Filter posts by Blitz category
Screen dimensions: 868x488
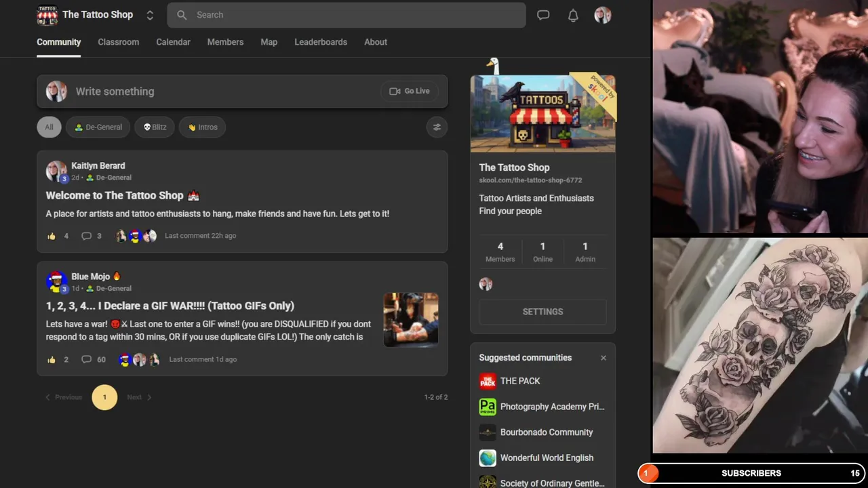(155, 127)
